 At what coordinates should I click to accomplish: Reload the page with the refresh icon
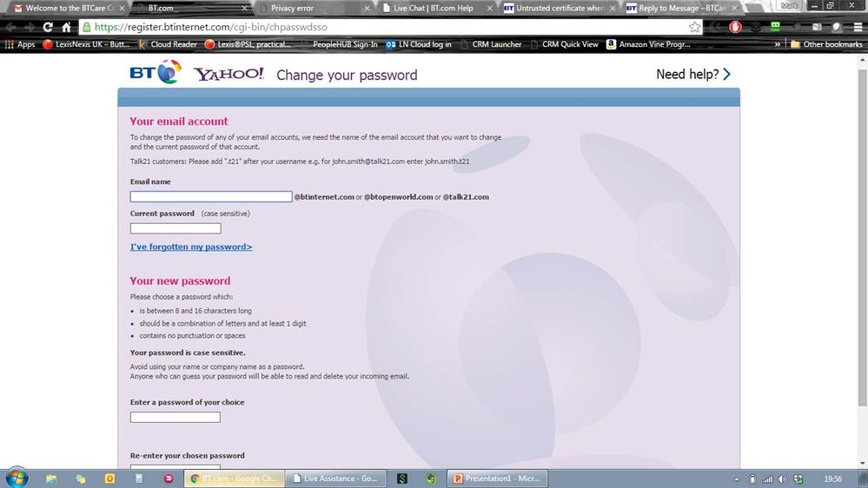coord(48,27)
